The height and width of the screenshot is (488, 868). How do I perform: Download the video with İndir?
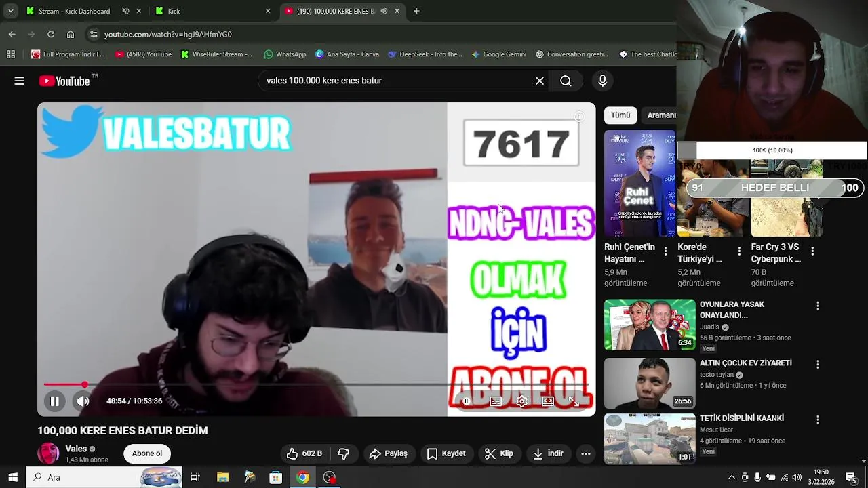547,453
